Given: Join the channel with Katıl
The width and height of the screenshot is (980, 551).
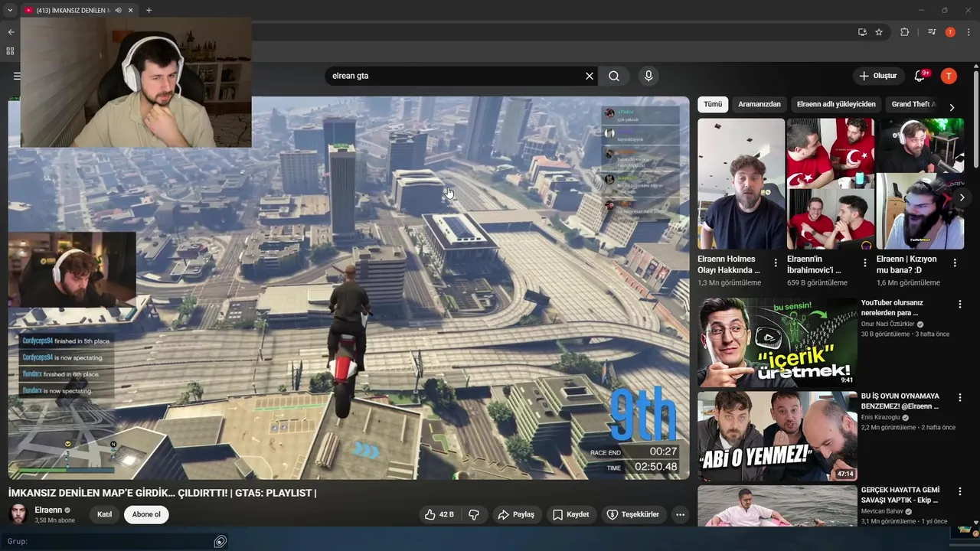Looking at the screenshot, I should click(x=105, y=514).
